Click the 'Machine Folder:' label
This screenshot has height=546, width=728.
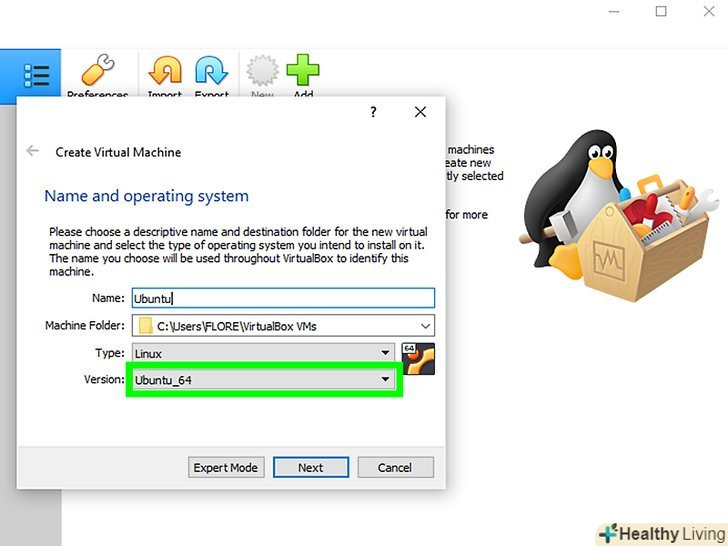click(84, 325)
